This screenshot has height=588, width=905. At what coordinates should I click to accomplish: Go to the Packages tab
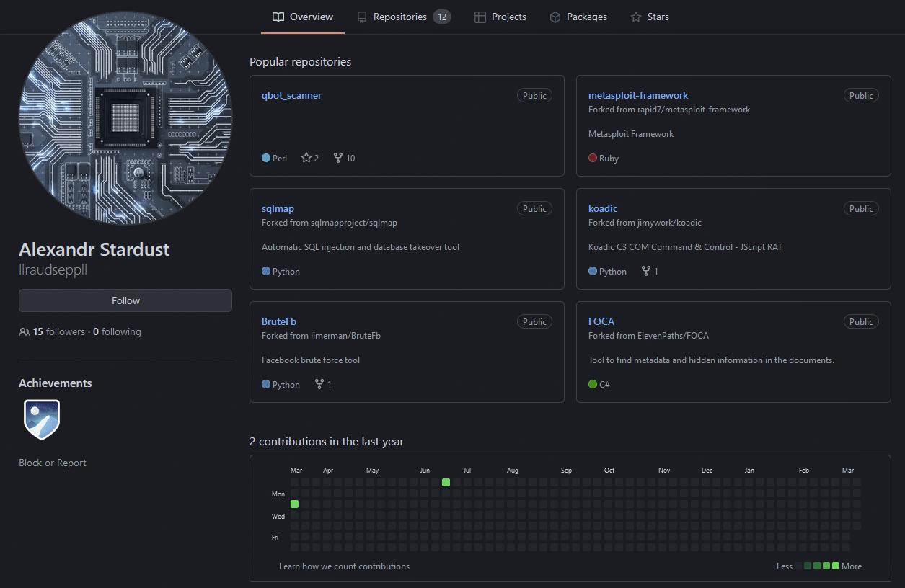tap(578, 17)
